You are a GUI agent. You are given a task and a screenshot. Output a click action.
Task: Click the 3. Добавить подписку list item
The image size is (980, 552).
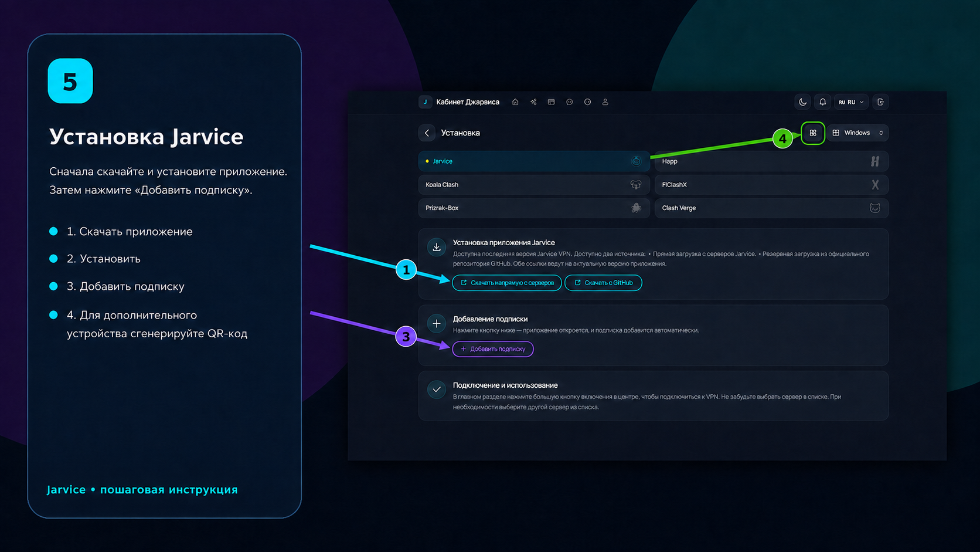125,286
